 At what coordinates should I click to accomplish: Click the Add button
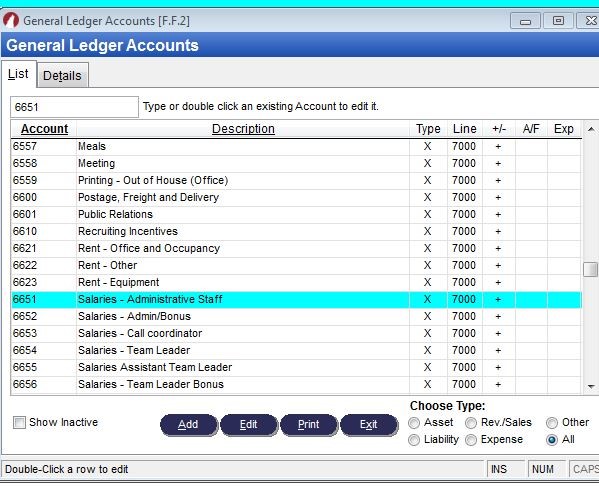click(x=188, y=424)
